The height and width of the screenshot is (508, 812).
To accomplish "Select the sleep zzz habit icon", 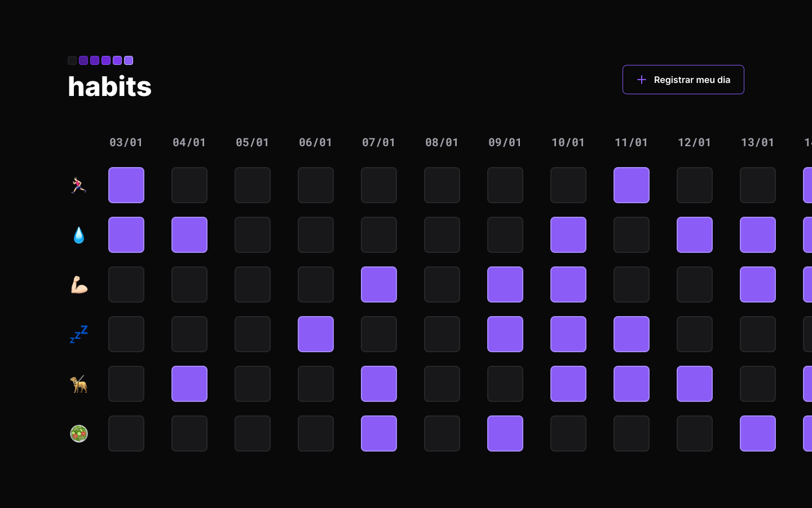I will coord(79,334).
